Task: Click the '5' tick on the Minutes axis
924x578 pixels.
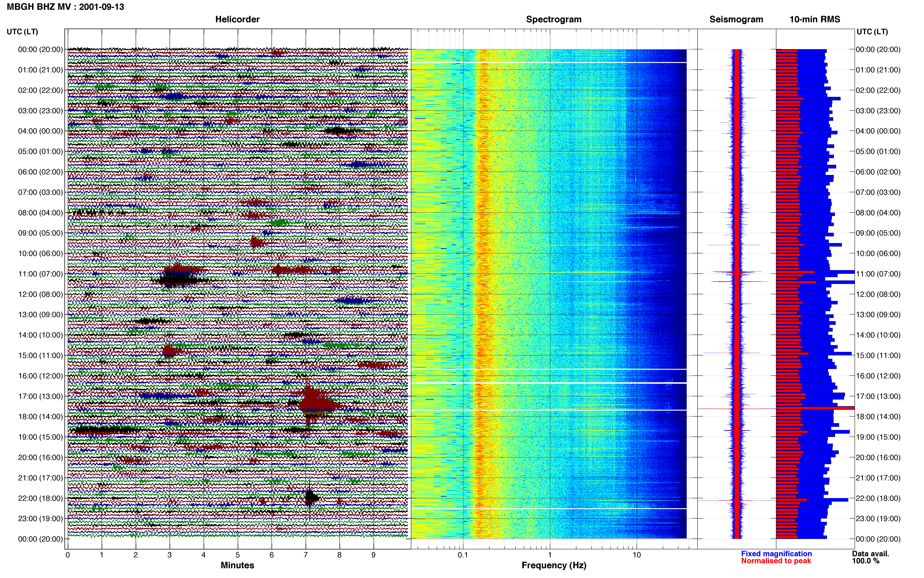Action: click(x=238, y=555)
